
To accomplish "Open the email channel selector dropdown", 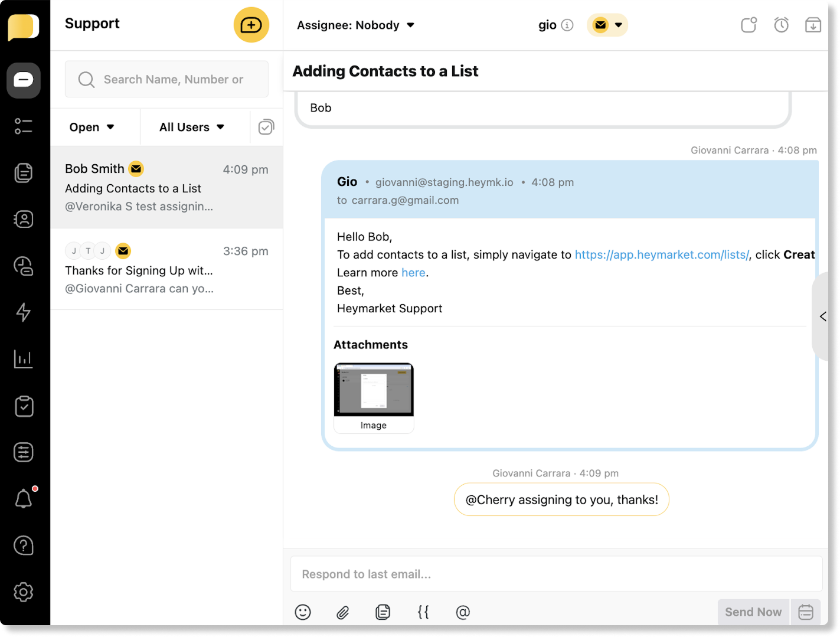I will (607, 25).
